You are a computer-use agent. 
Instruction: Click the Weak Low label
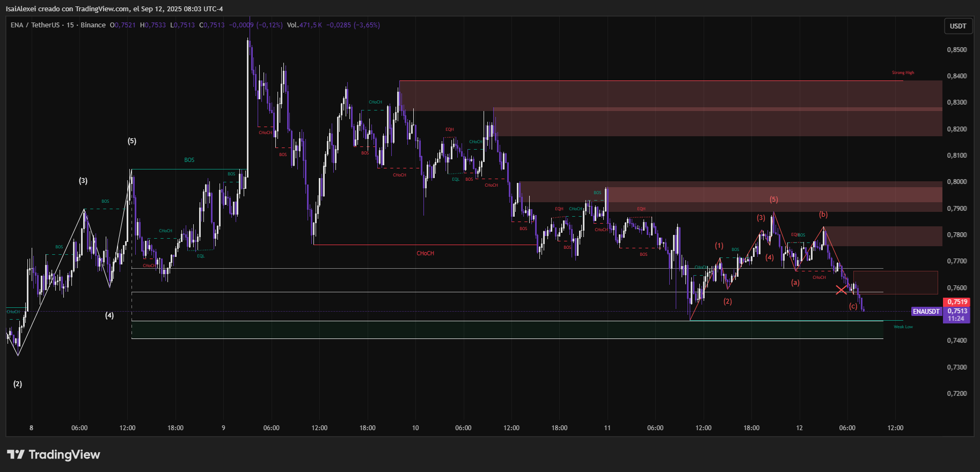[903, 327]
